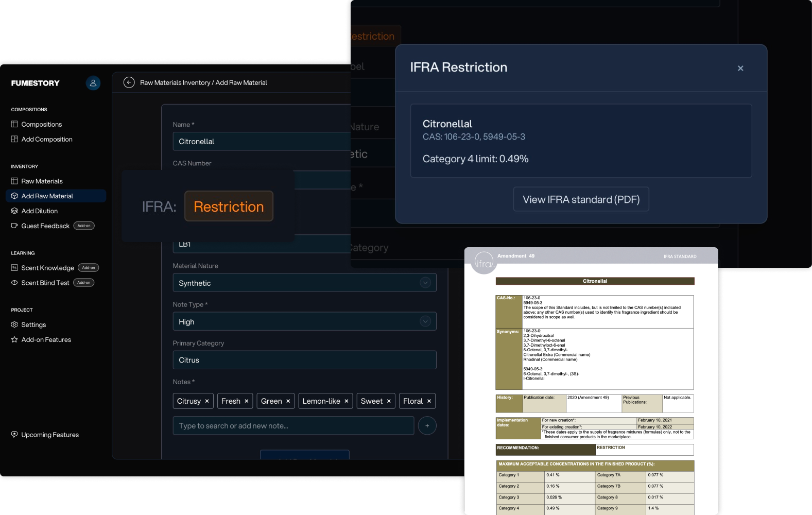Remove the Floral note tag
The height and width of the screenshot is (515, 812).
tap(429, 401)
